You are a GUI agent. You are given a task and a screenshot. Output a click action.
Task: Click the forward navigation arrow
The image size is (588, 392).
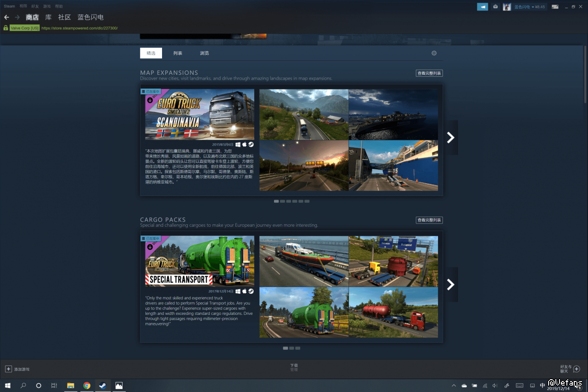[x=17, y=17]
